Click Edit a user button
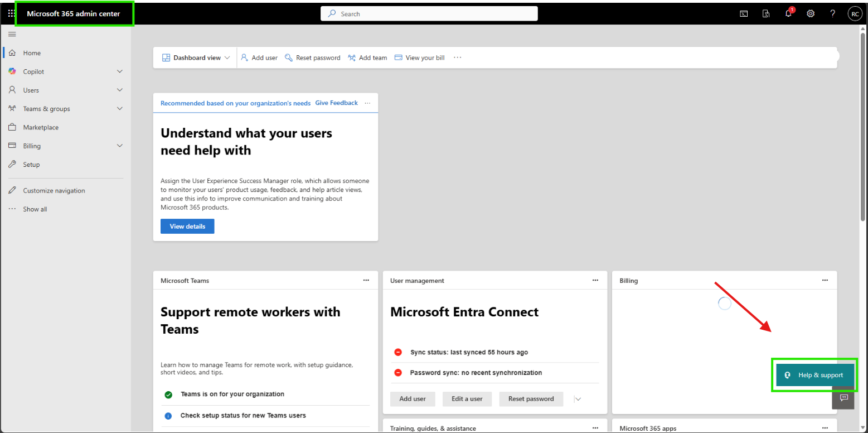Viewport: 868px width, 433px height. click(467, 399)
